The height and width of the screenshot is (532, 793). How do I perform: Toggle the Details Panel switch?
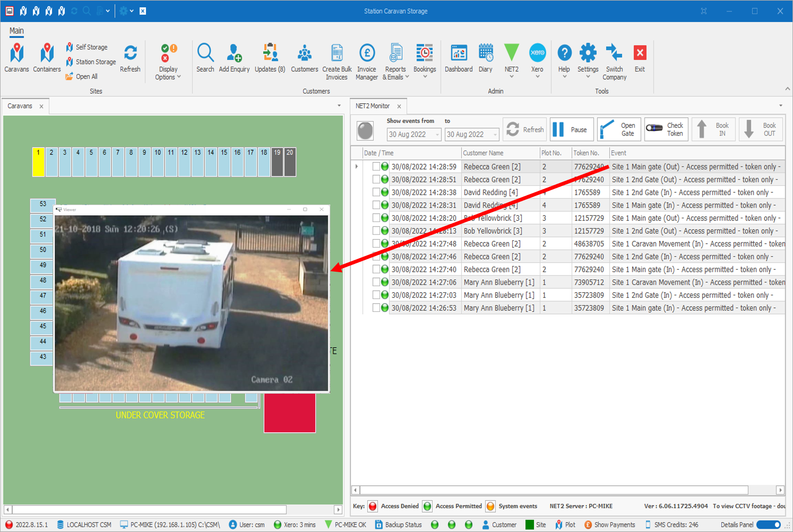coord(769,525)
